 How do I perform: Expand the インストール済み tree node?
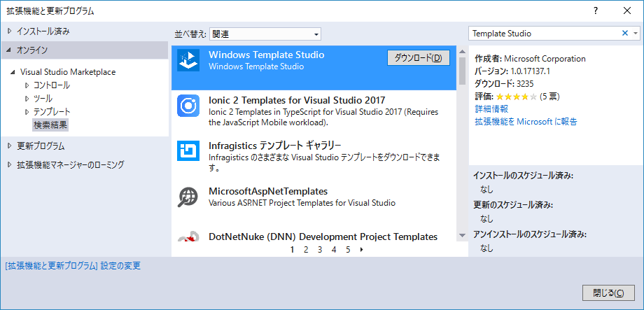(x=10, y=31)
